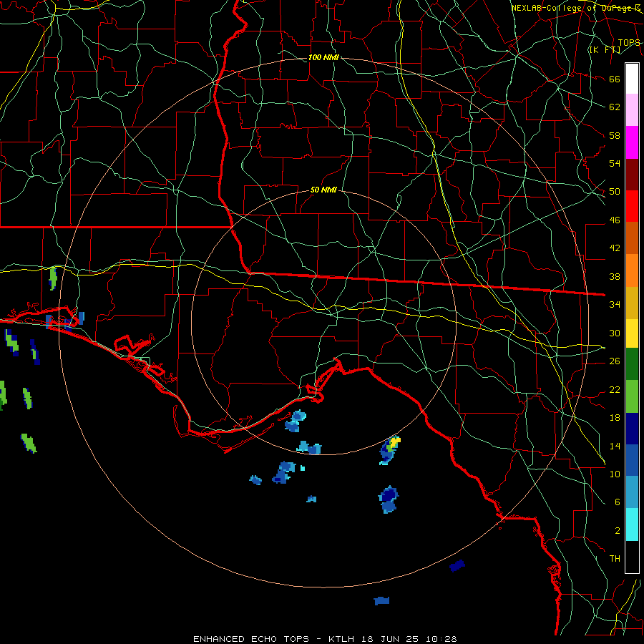
Task: Click the legend value 2
Action: point(618,531)
